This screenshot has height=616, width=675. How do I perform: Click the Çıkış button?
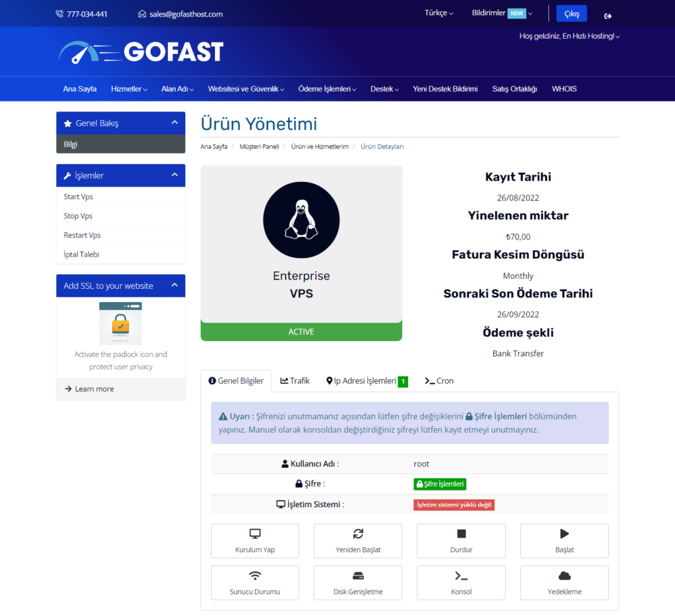coord(571,14)
